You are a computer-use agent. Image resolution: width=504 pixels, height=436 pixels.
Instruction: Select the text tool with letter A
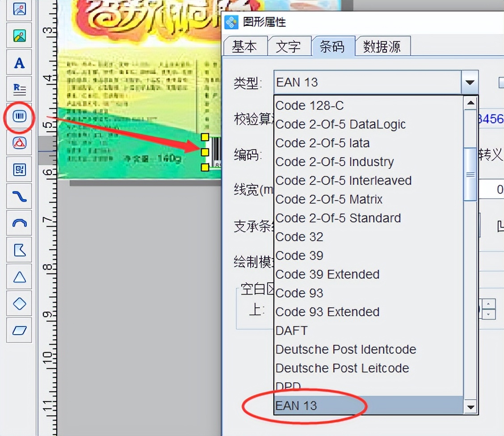19,63
